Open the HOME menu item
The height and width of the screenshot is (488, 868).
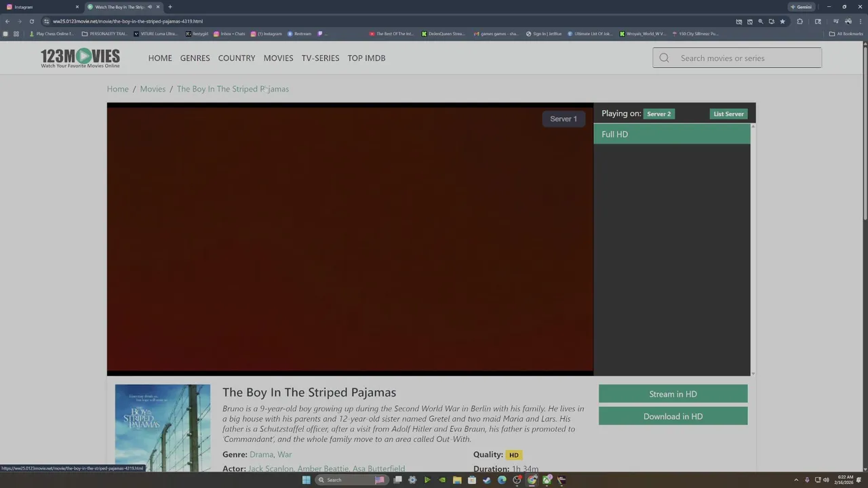coord(160,58)
